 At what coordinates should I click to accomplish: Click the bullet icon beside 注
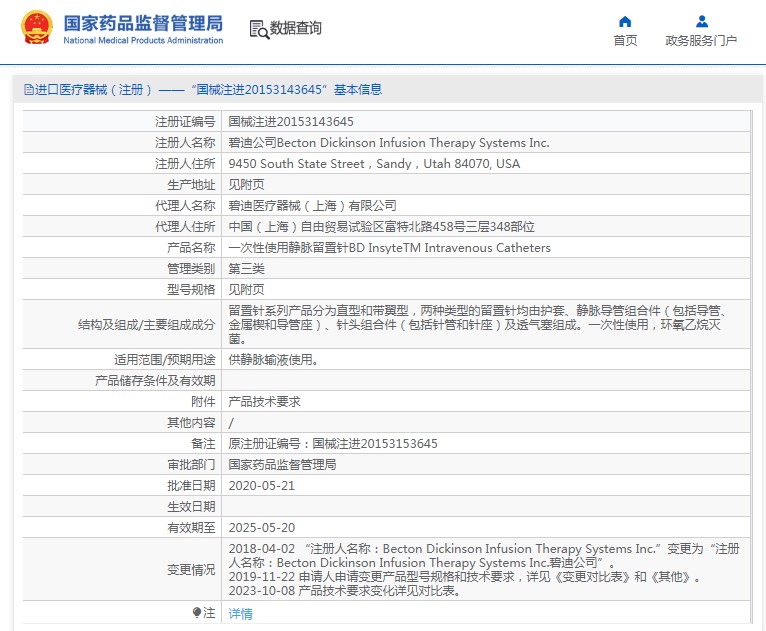pyautogui.click(x=197, y=612)
